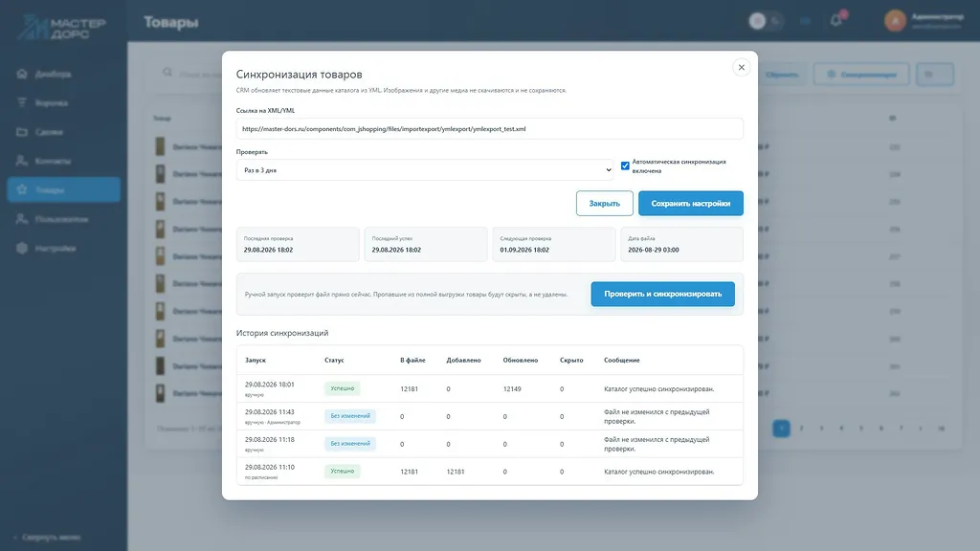Click 'Без изменений' badge in 11:18 row
This screenshot has width=980, height=551.
coord(350,444)
